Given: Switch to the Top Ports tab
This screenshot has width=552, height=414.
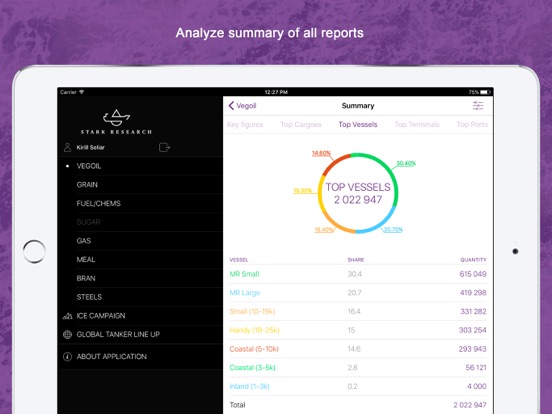Looking at the screenshot, I should point(472,124).
